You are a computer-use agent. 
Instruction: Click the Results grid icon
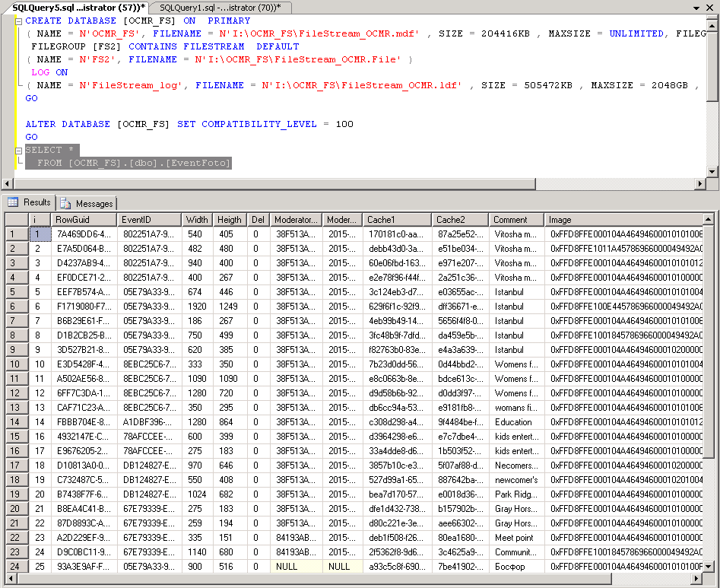coord(13,202)
